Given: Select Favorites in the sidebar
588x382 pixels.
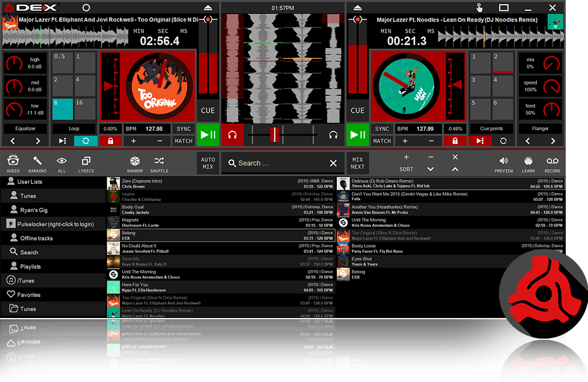Looking at the screenshot, I should tap(29, 295).
